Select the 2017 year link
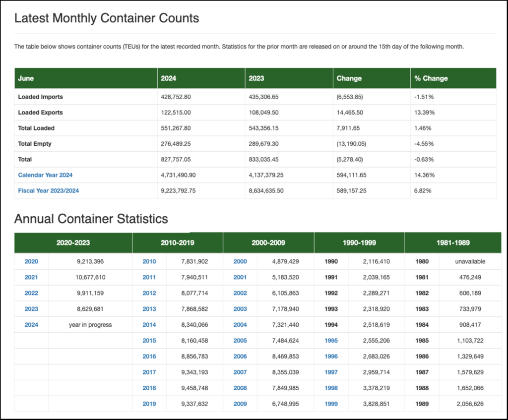The image size is (508, 420). tap(149, 372)
